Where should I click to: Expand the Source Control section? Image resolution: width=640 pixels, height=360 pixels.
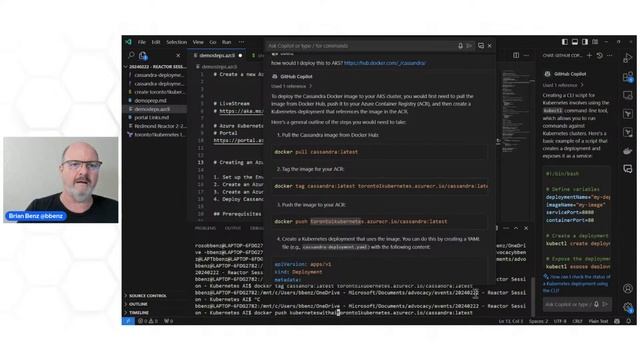pos(155,296)
